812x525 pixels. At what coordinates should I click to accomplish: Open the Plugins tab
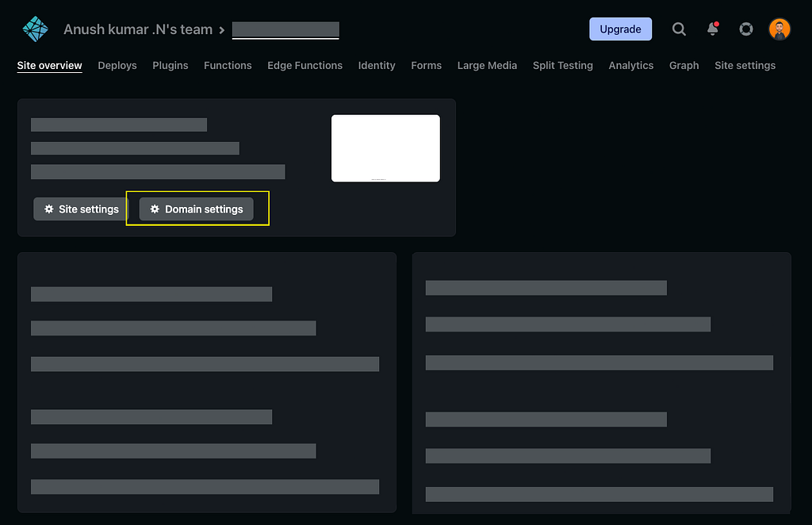(170, 65)
